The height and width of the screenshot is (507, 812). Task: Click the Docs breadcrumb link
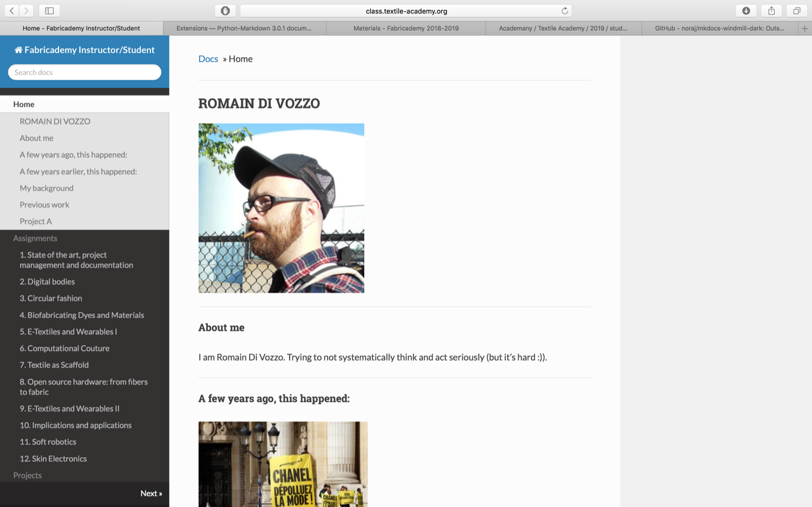tap(208, 59)
